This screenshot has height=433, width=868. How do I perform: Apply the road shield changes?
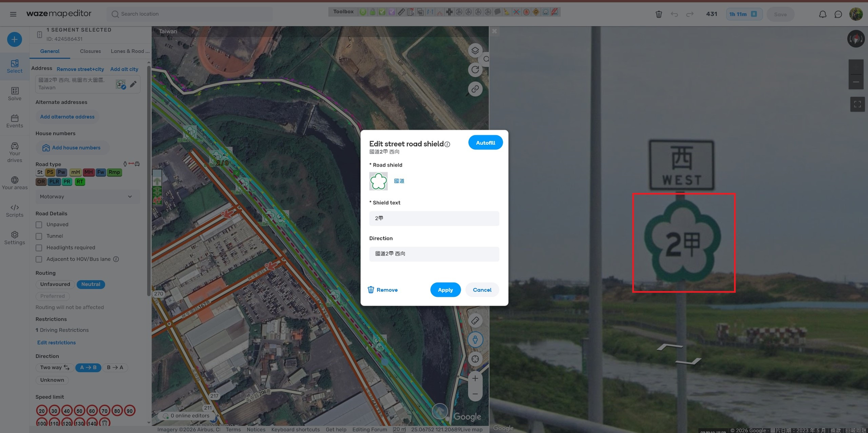tap(445, 290)
